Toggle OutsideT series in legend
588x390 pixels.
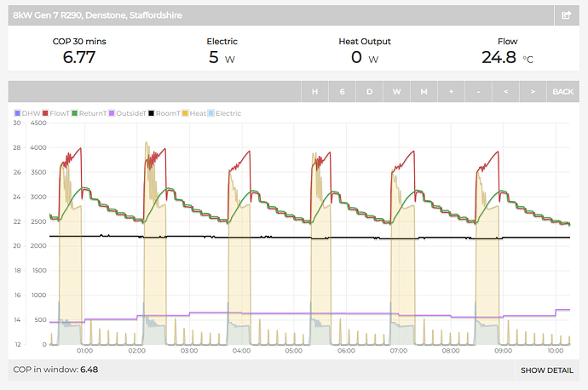pyautogui.click(x=130, y=113)
